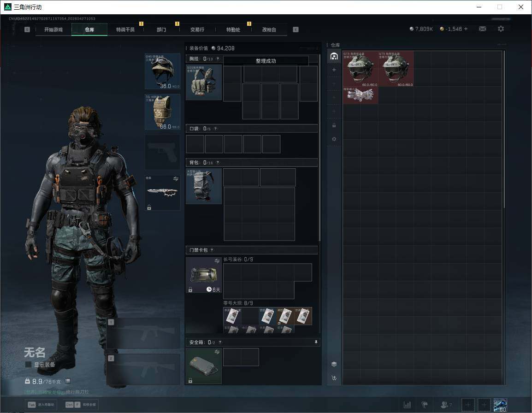
Task: Toggle the 显示装备 checkbox
Action: (28, 365)
